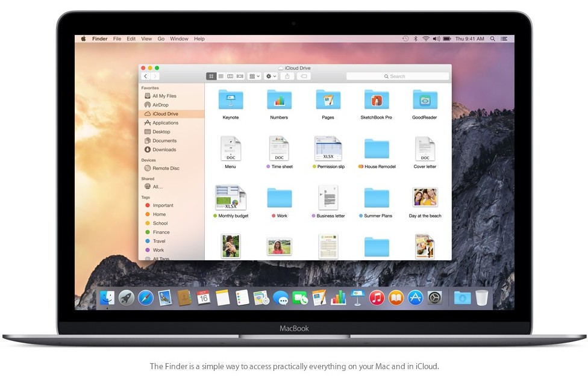The image size is (588, 383).
Task: Open the Help menu
Action: coord(199,39)
